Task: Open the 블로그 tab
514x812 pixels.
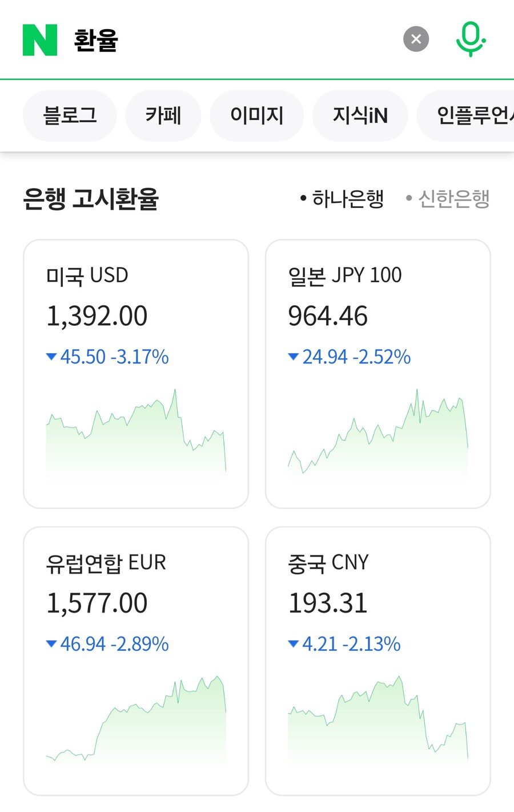Action: [x=70, y=115]
